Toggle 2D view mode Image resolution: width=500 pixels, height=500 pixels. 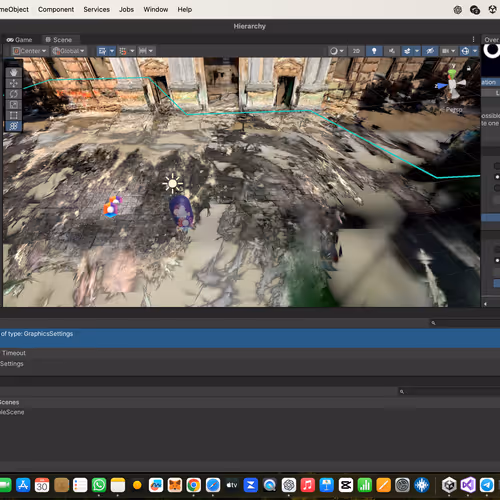[356, 51]
